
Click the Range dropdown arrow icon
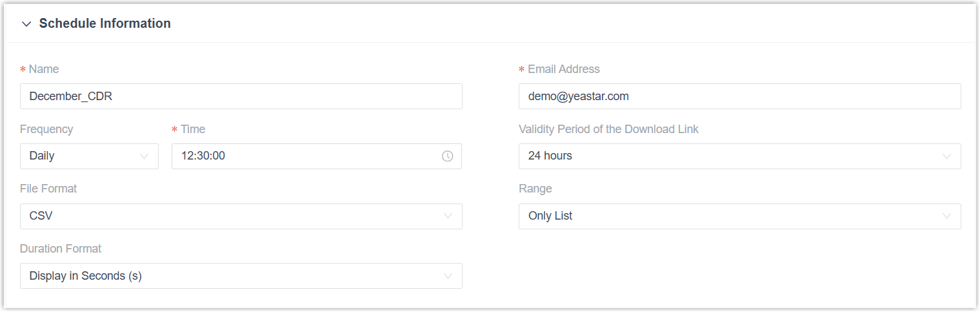[x=946, y=216]
